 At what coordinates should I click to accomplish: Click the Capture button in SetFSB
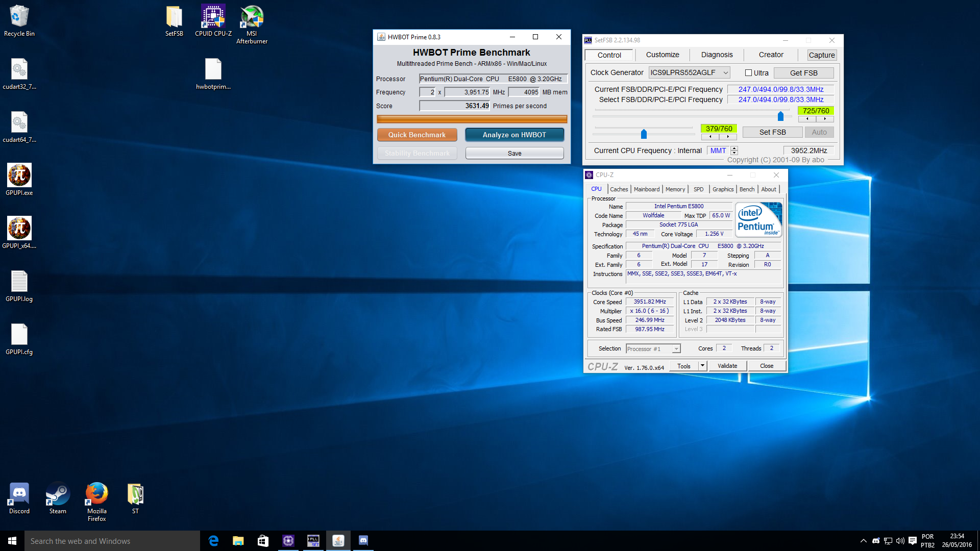[822, 55]
